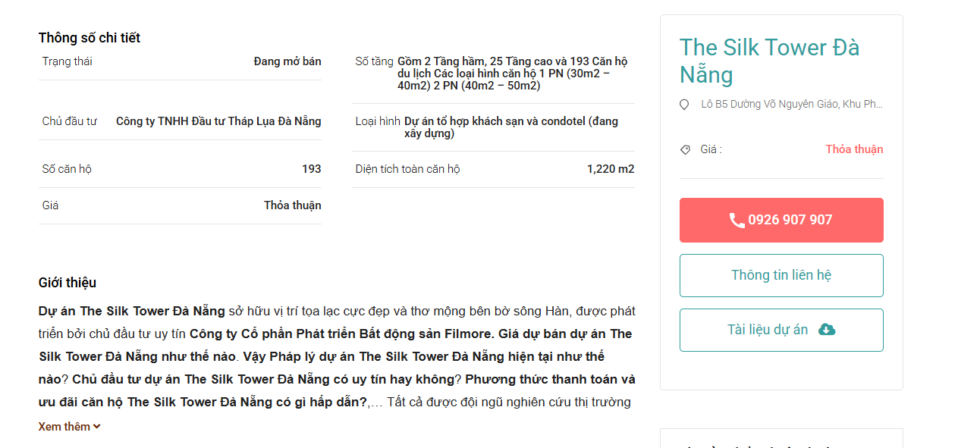Click the Thỏa thuận price in the sidebar
Screen dimensions: 980x448
tap(854, 149)
